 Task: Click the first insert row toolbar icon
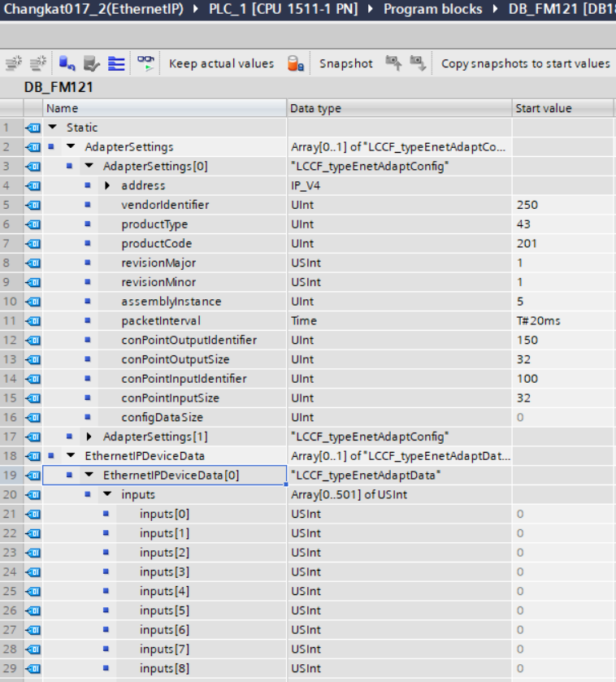pyautogui.click(x=13, y=63)
